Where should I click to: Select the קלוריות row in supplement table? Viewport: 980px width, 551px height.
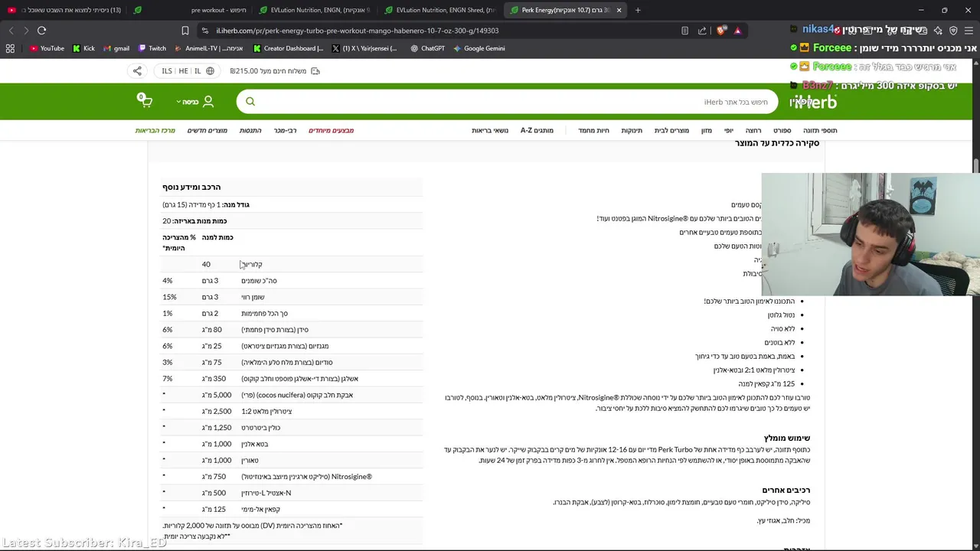pos(292,265)
